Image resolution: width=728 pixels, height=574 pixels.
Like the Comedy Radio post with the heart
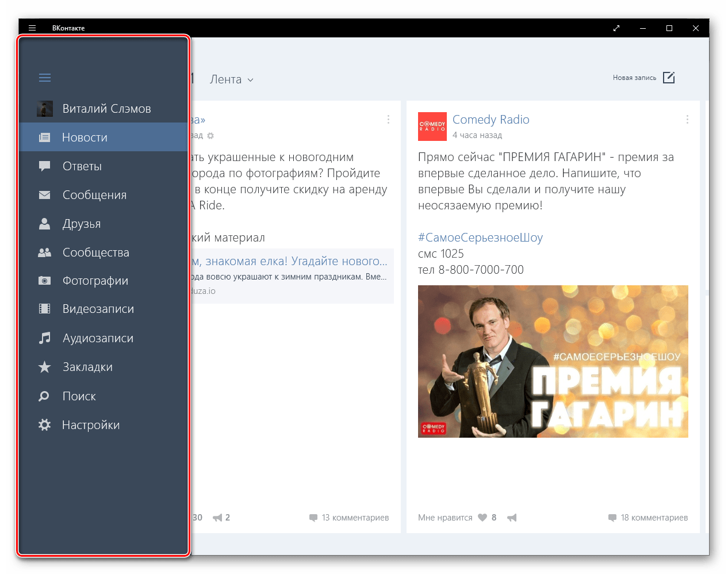click(x=482, y=518)
